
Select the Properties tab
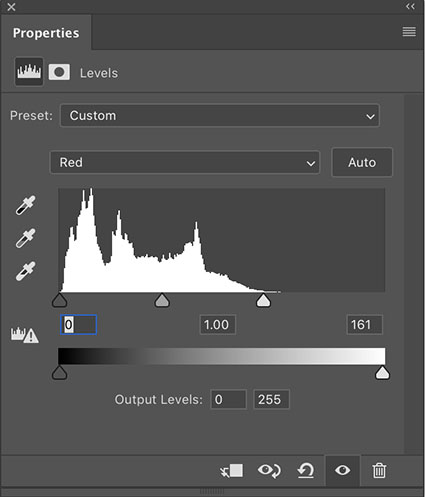pos(46,33)
